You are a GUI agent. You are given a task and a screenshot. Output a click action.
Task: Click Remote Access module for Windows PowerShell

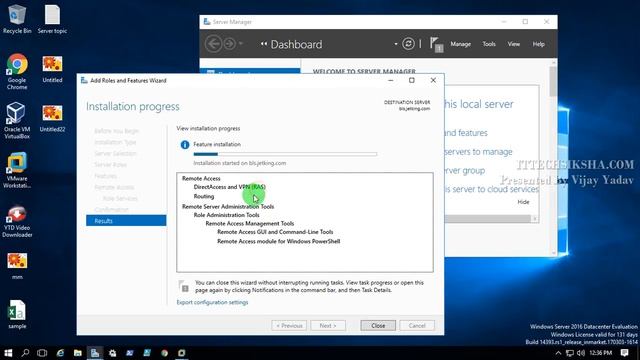278,241
